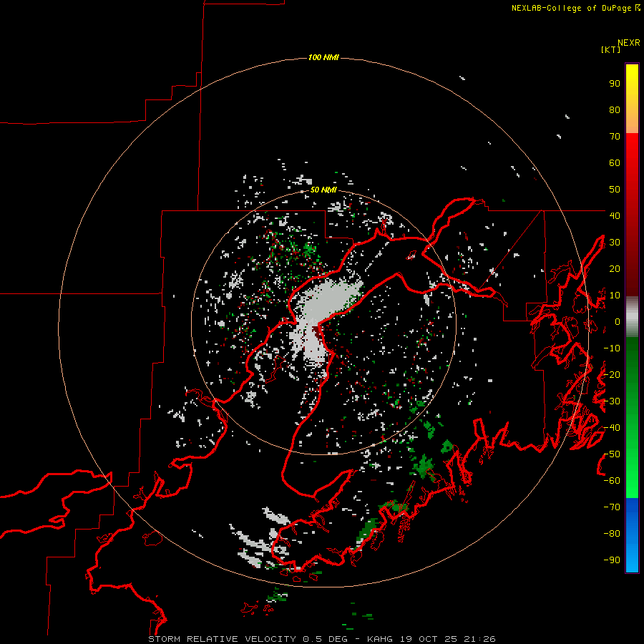
Task: Click the NEXR label above the color scale
Action: point(628,43)
